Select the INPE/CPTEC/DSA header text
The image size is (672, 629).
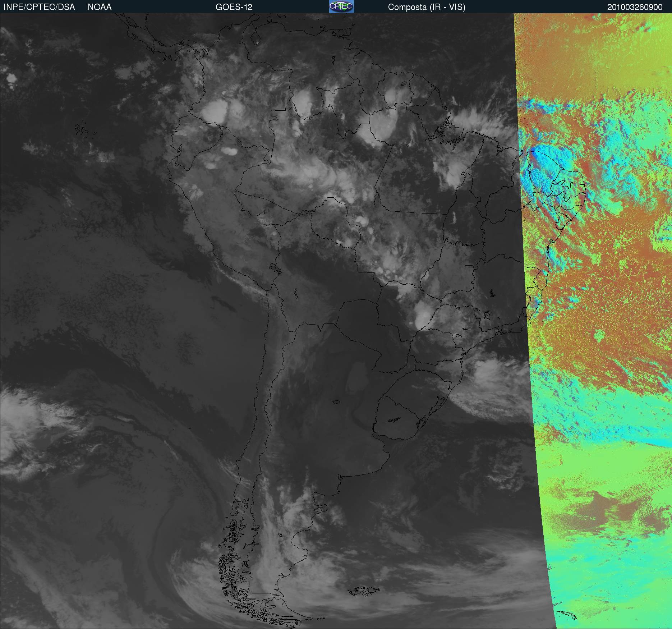click(39, 7)
